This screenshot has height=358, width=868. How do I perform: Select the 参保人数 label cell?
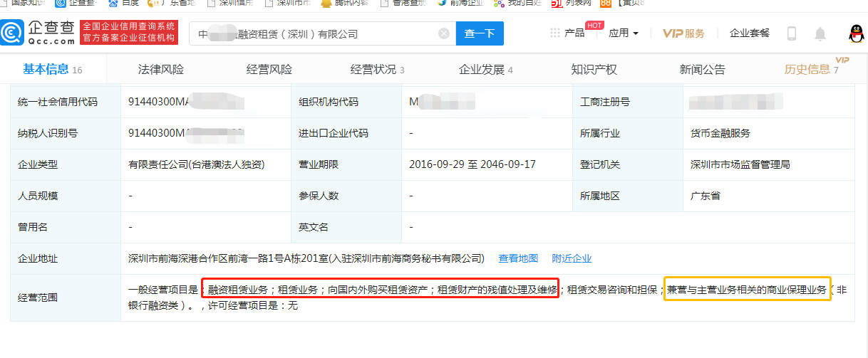point(346,196)
